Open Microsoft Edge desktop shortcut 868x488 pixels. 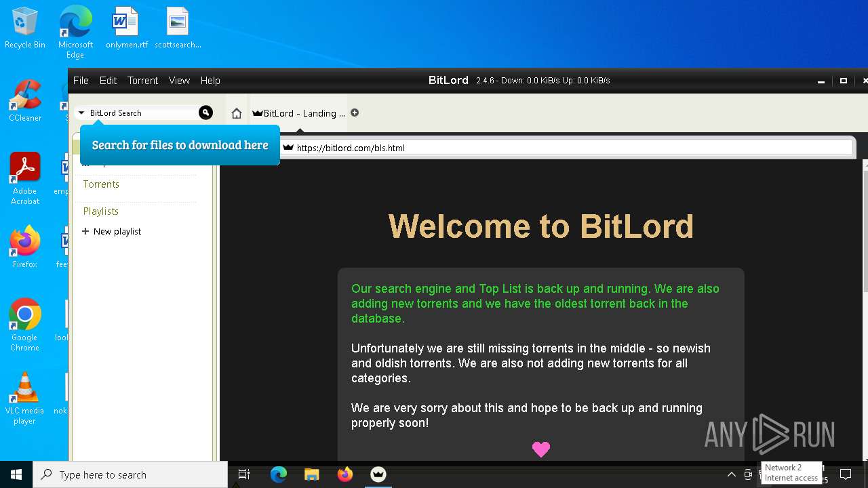[75, 32]
